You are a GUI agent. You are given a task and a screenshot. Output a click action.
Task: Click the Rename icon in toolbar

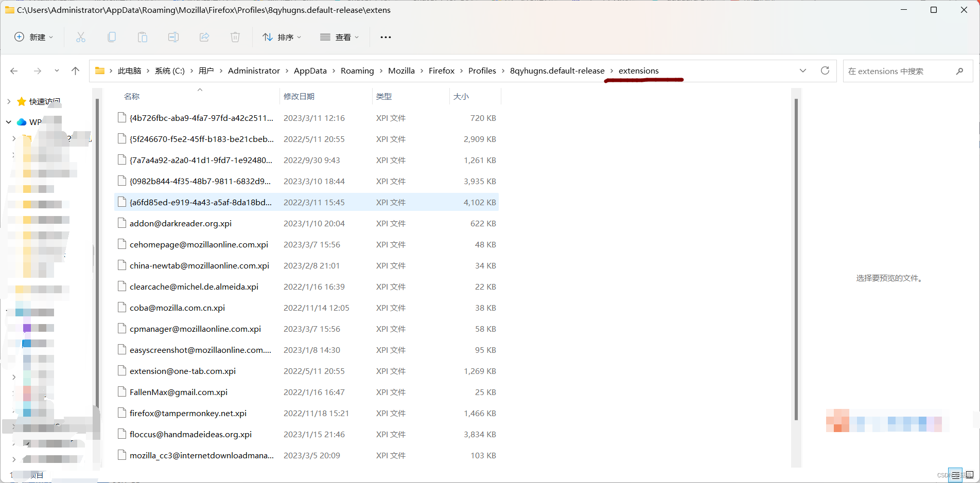(173, 37)
